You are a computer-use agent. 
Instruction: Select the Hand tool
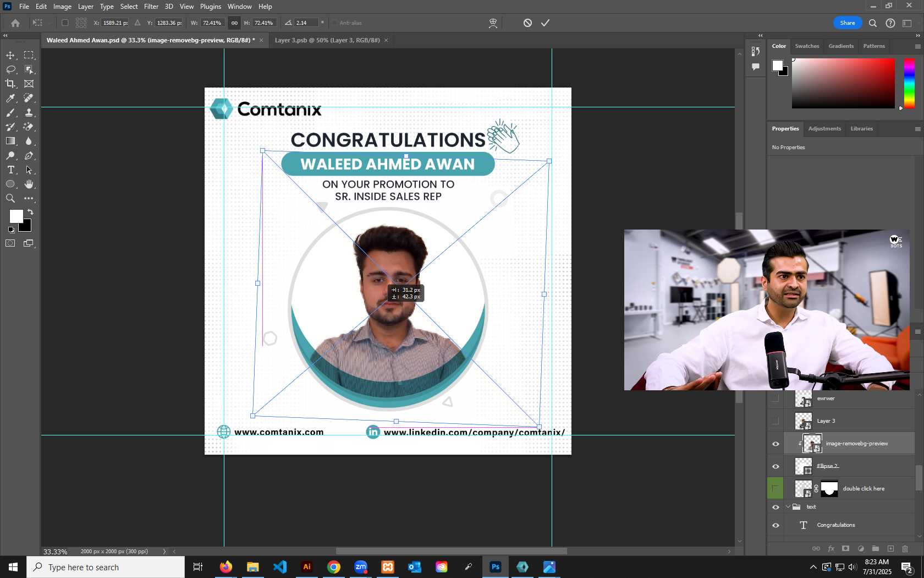pyautogui.click(x=29, y=184)
